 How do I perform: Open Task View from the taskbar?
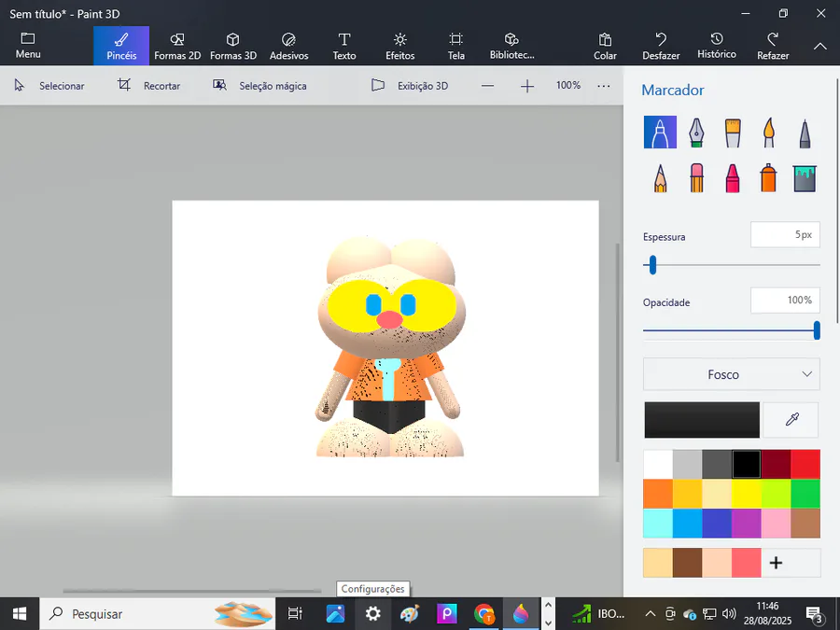[295, 614]
